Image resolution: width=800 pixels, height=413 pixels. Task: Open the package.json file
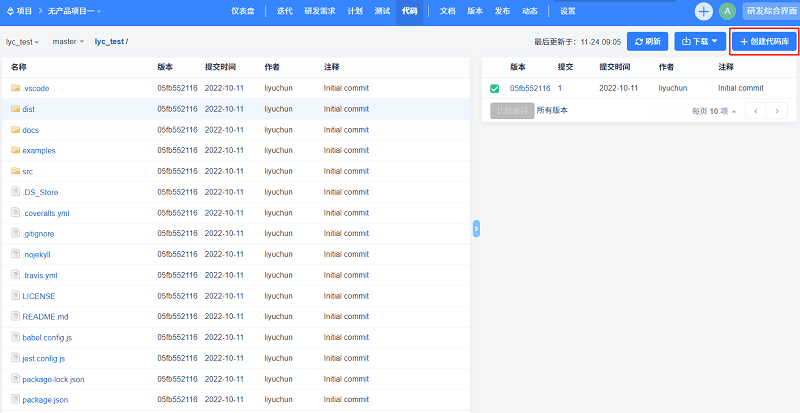(x=45, y=400)
